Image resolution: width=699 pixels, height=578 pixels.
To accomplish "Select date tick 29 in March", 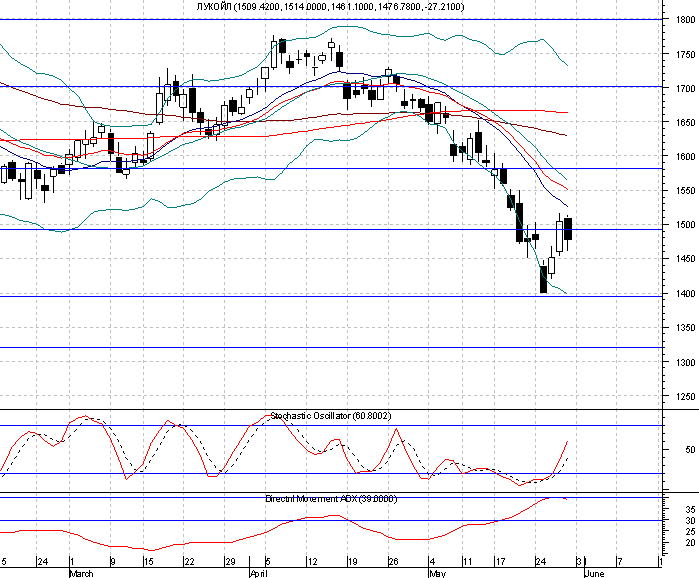I will (x=230, y=562).
